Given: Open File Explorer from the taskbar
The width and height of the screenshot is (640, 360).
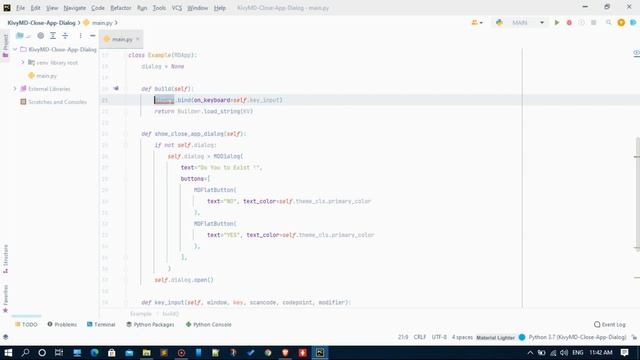Looking at the screenshot, I should click(147, 353).
